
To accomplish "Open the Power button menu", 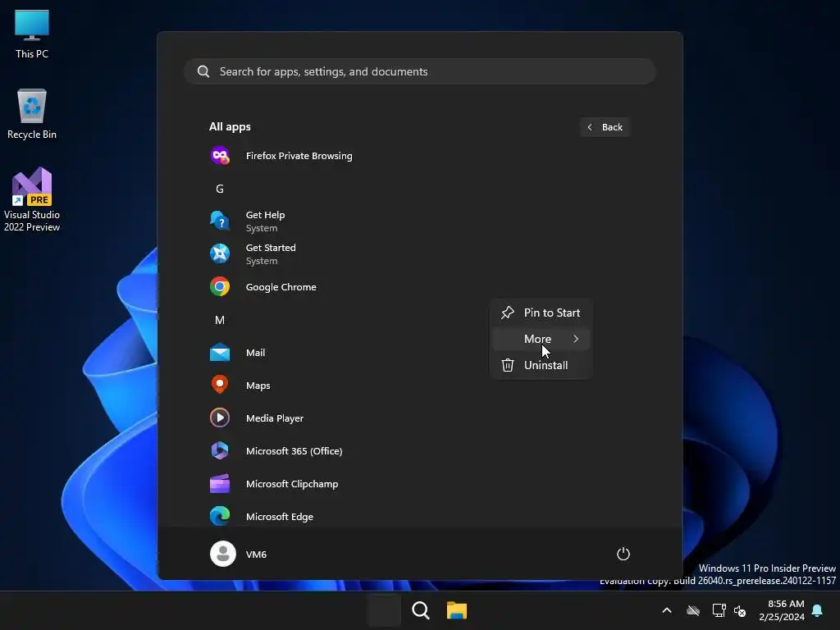I will tap(623, 554).
